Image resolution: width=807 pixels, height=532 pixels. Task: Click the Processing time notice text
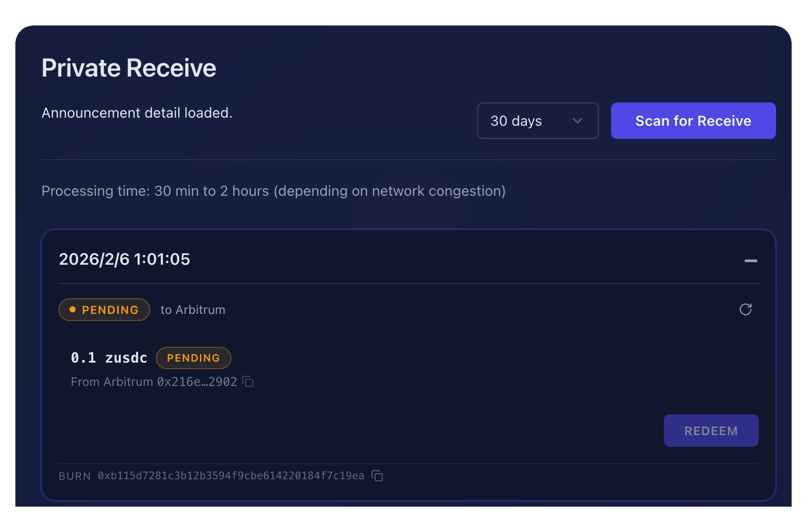(x=273, y=191)
